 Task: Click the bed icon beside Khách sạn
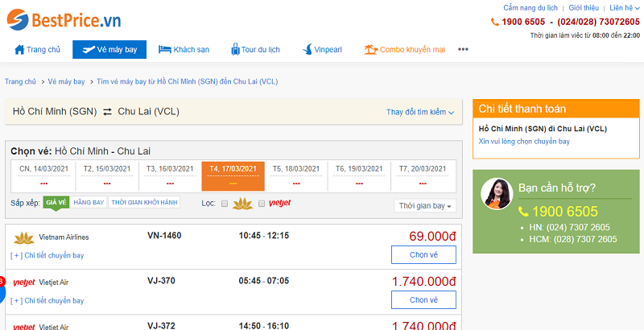(x=165, y=50)
